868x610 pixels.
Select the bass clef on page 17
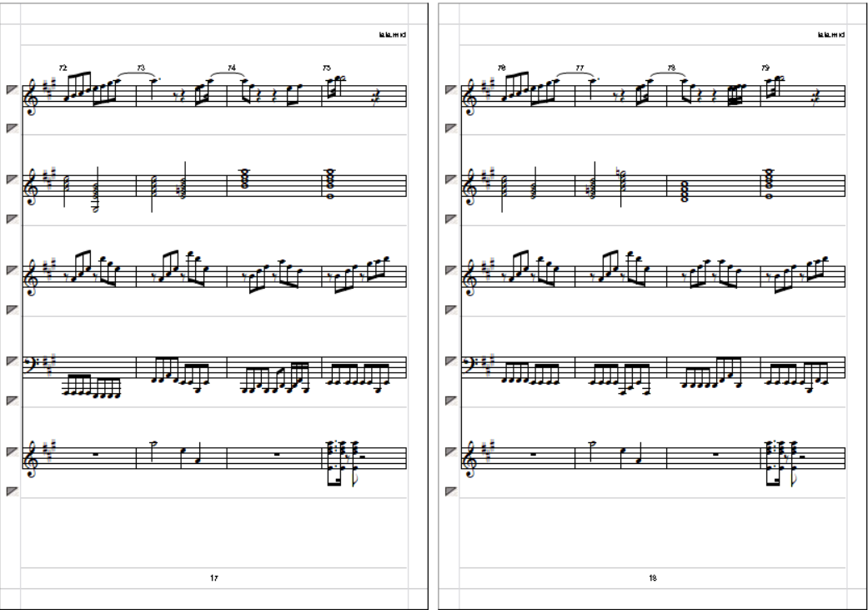pos(29,365)
